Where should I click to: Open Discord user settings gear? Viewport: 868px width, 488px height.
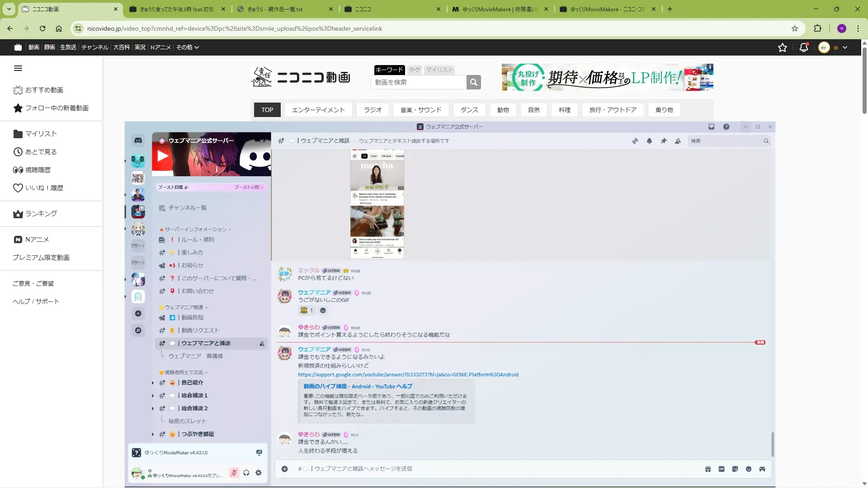259,473
